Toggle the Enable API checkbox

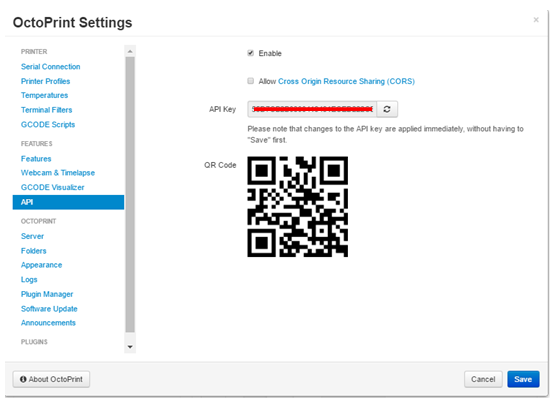pyautogui.click(x=251, y=53)
